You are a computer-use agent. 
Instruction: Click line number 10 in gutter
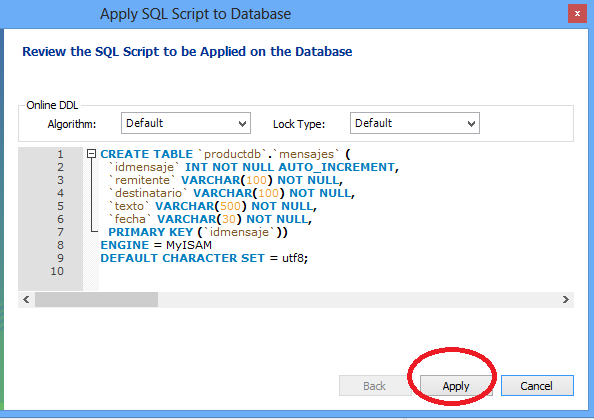[x=57, y=271]
